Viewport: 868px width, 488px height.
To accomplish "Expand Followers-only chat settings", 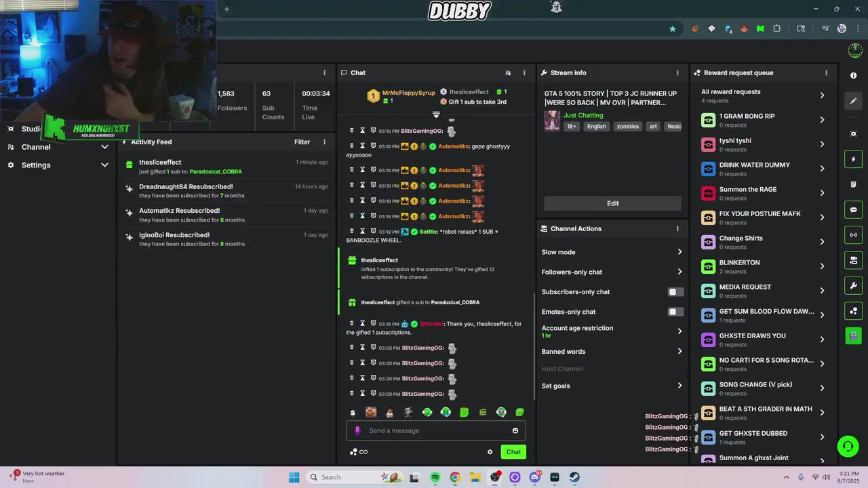I will click(611, 272).
